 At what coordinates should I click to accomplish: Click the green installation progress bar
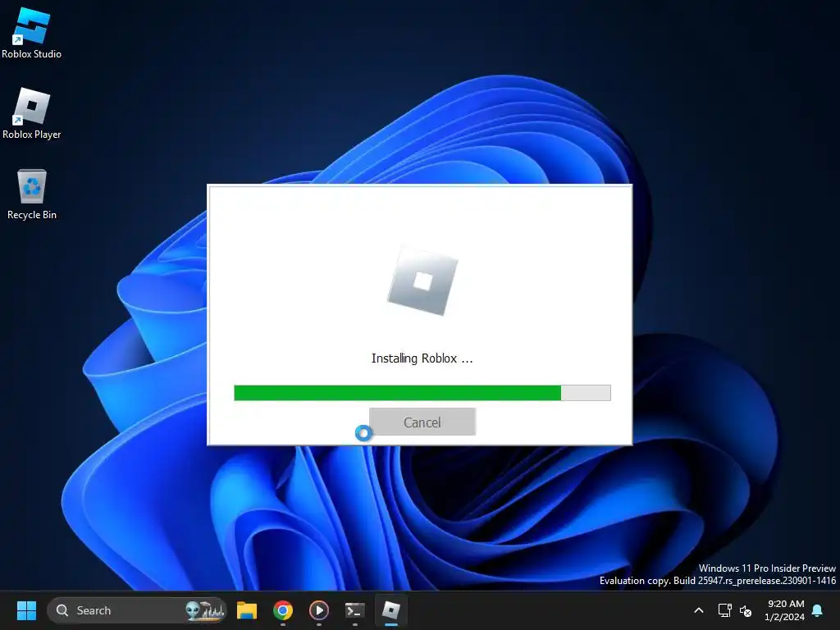[x=422, y=393]
